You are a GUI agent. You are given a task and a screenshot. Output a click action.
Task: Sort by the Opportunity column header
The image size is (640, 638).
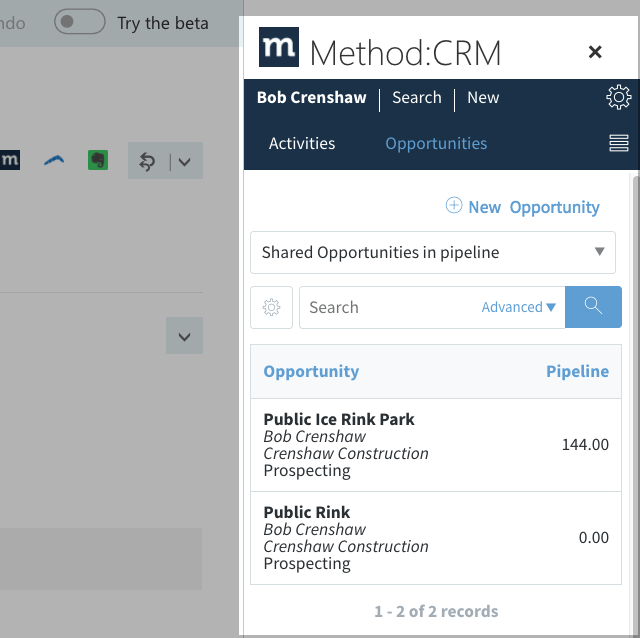[311, 371]
